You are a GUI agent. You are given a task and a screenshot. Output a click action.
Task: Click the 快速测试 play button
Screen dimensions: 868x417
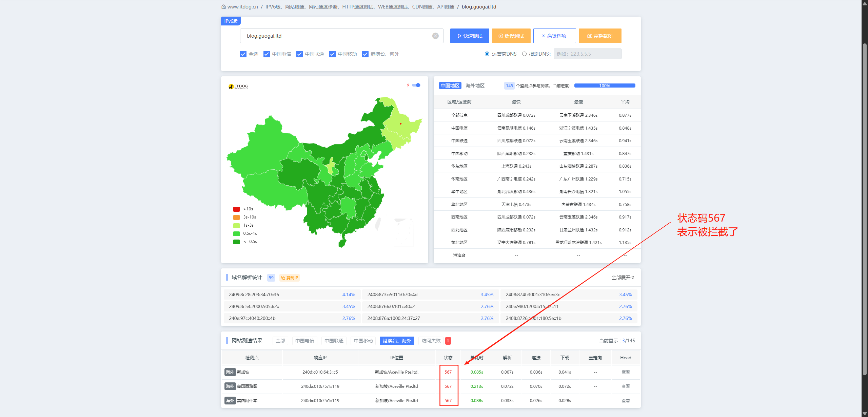469,36
